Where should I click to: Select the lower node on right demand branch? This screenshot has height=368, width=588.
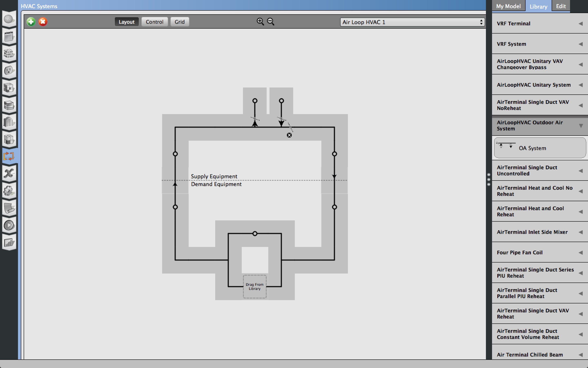[334, 207]
